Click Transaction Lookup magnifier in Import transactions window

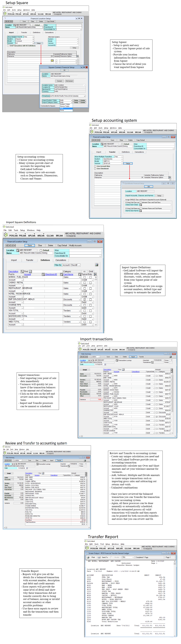click(117, 360)
